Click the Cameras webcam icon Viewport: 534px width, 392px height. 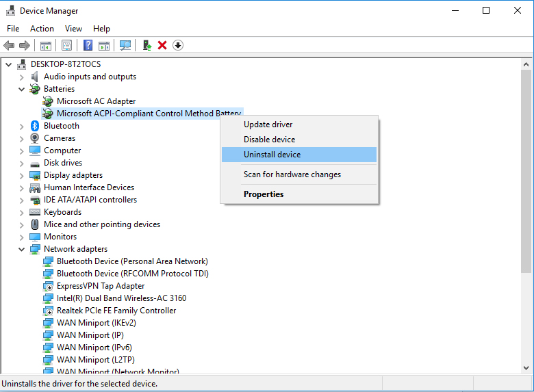click(35, 138)
